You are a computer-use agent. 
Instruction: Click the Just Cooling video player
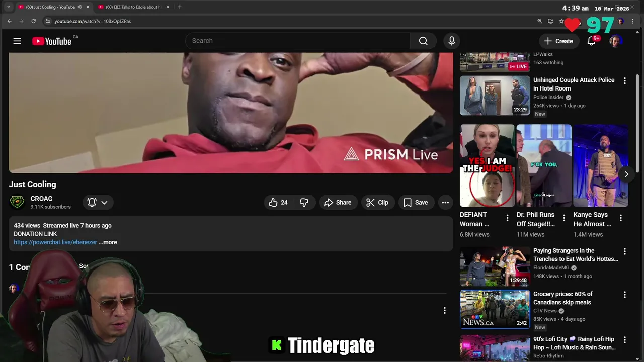click(x=231, y=113)
